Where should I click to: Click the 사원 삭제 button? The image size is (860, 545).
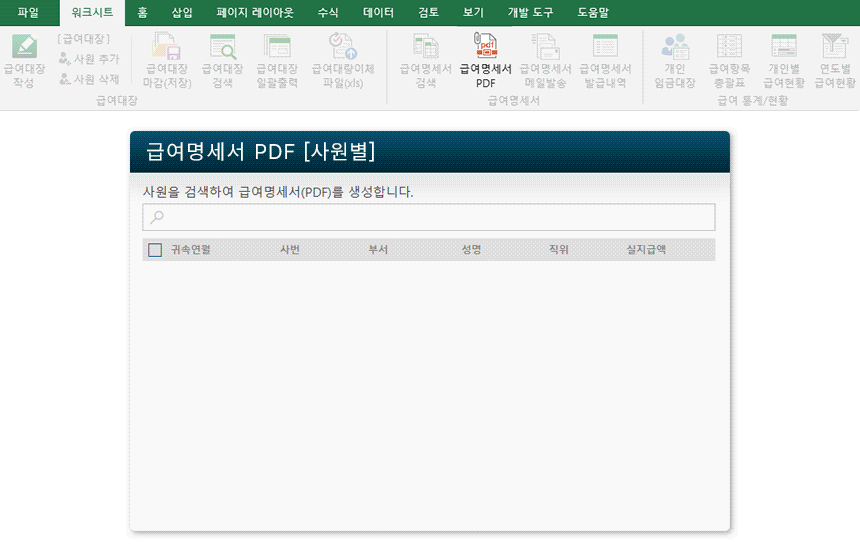89,78
